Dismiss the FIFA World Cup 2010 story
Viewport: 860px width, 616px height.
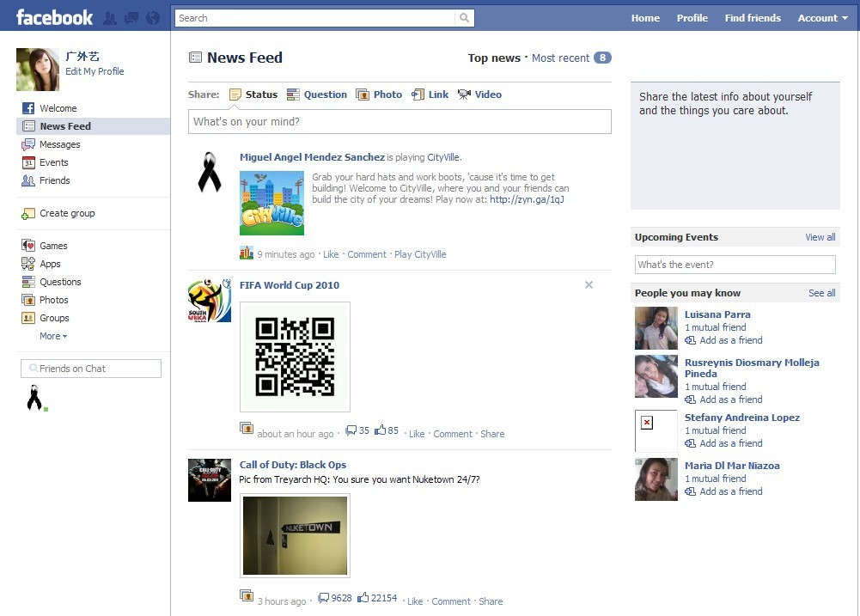[589, 284]
